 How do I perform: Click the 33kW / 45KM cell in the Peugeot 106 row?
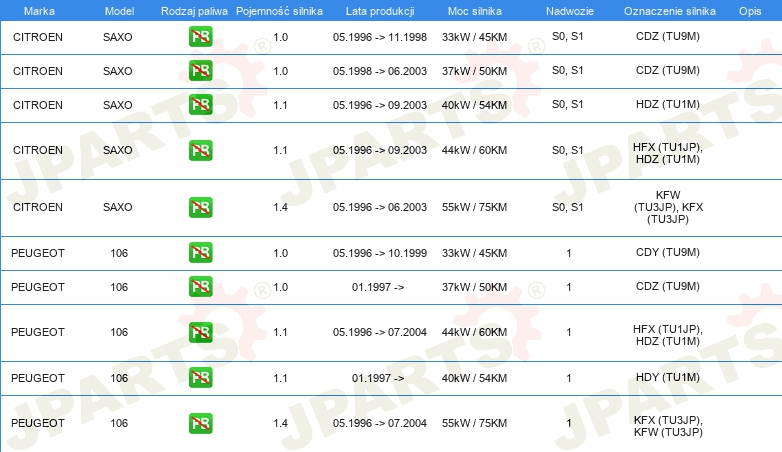coord(474,253)
